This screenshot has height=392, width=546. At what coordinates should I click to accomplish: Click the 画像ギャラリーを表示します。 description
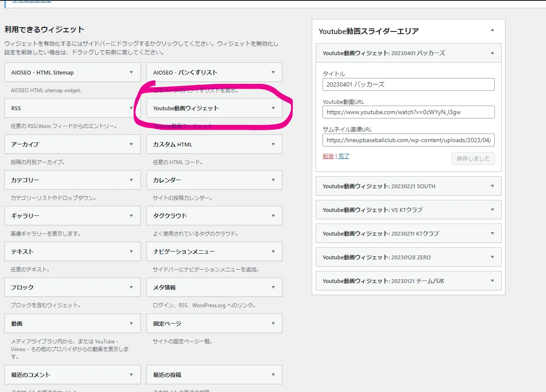tap(46, 234)
